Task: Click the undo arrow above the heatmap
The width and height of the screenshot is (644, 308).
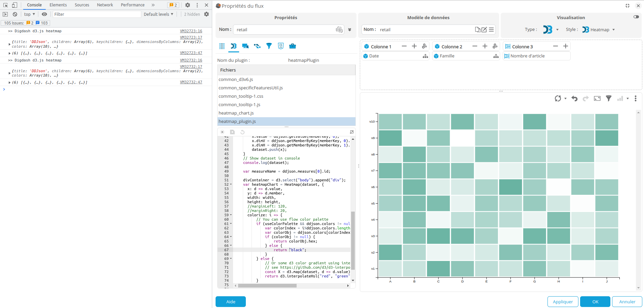Action: click(574, 98)
